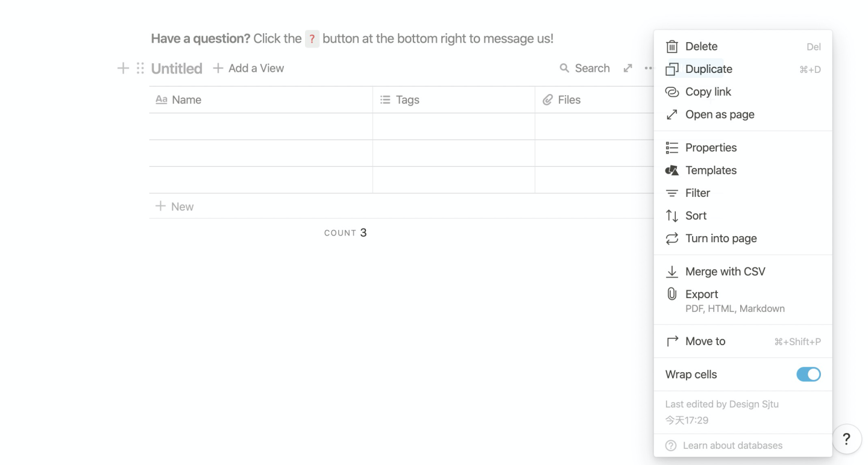Screen dimensions: 868x465
Task: Click the expand arrows icon beside Search
Action: click(628, 68)
